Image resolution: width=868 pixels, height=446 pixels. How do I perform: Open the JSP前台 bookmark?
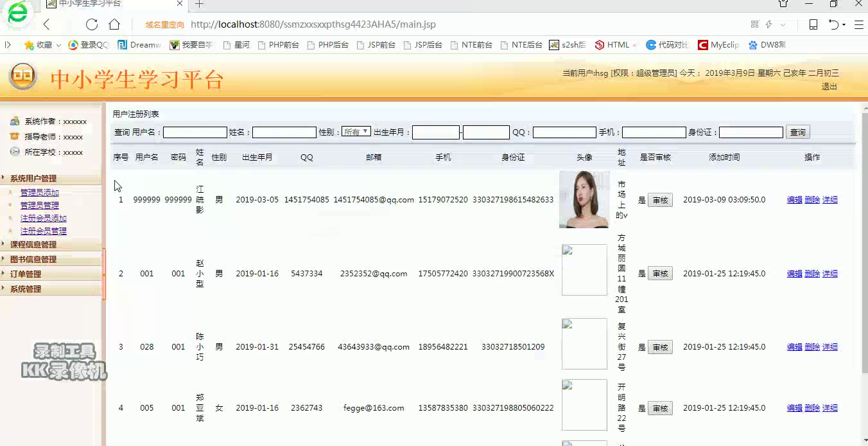point(376,45)
